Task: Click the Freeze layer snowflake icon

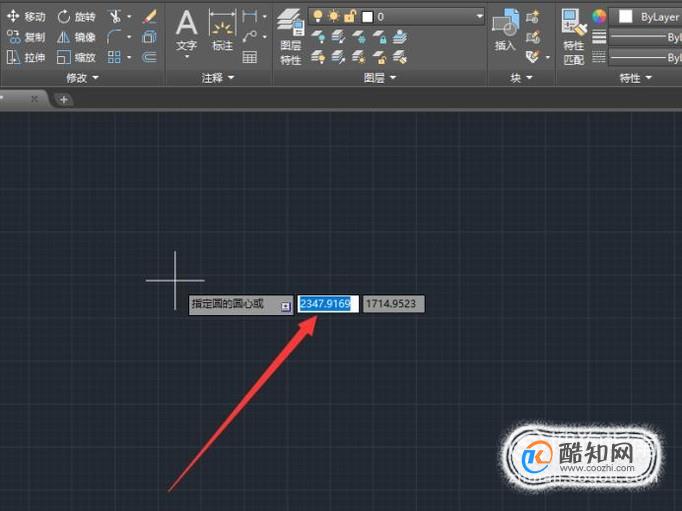Action: pos(359,37)
